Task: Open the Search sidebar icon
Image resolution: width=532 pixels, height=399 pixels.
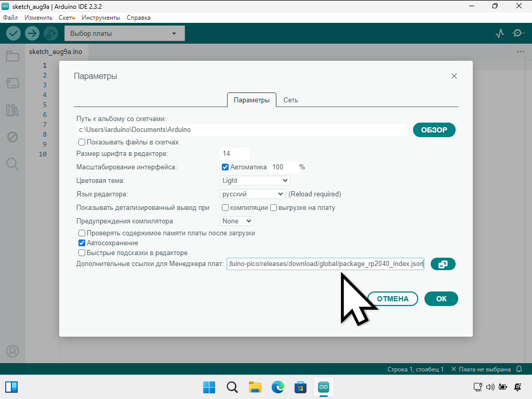Action: (12, 164)
